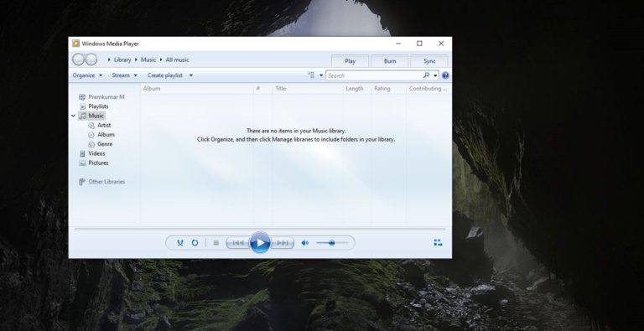Image resolution: width=644 pixels, height=331 pixels.
Task: Open the Burn tab
Action: tap(390, 61)
